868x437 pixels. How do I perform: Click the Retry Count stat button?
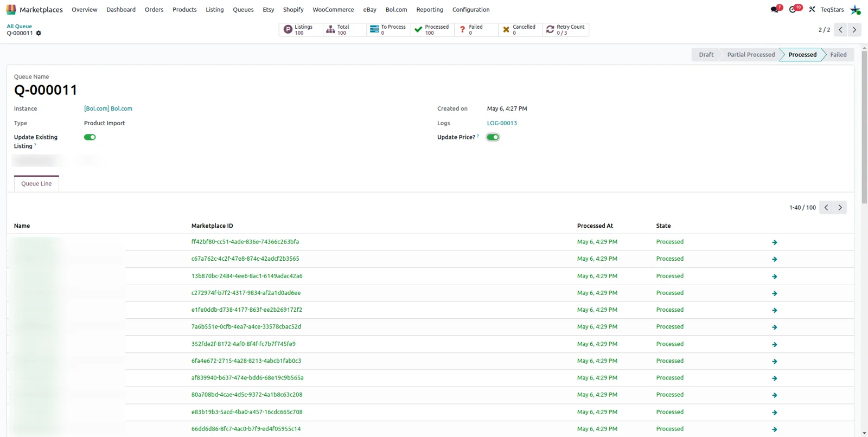566,30
